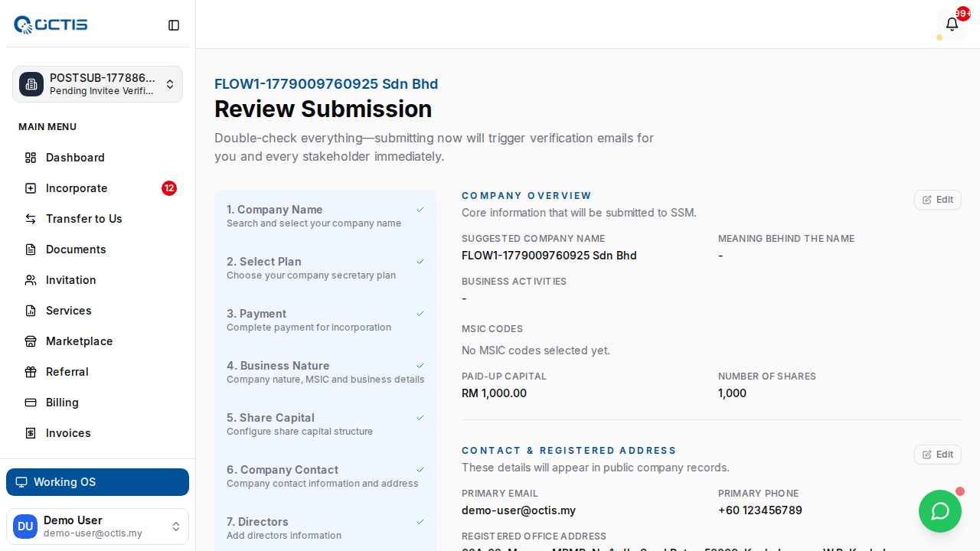This screenshot has width=980, height=551.
Task: Open Documents menu item
Action: pyautogui.click(x=97, y=249)
